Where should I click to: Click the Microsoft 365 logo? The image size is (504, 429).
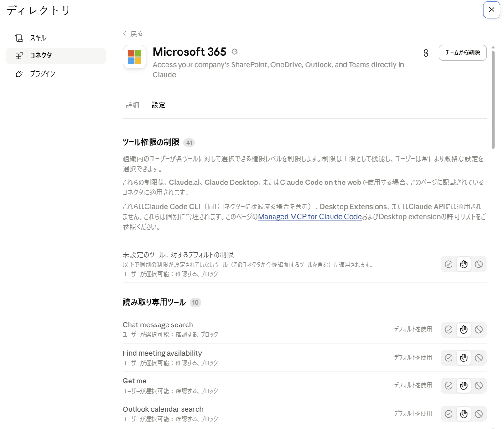click(x=135, y=57)
